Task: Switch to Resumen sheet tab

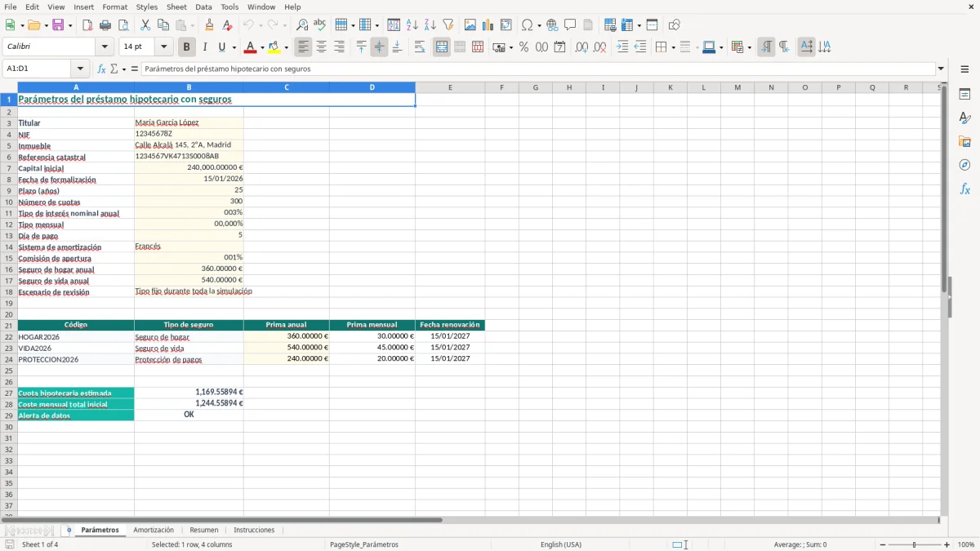Action: 204,530
